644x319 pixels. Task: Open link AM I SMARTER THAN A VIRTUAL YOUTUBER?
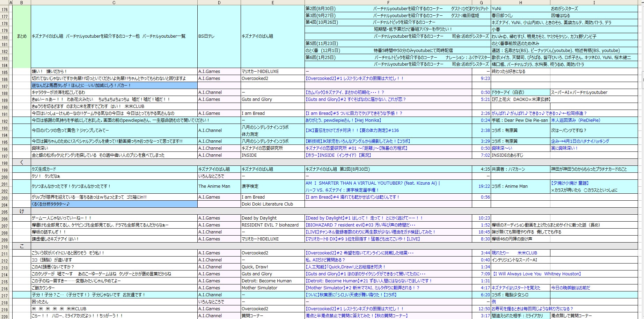pos(373,183)
